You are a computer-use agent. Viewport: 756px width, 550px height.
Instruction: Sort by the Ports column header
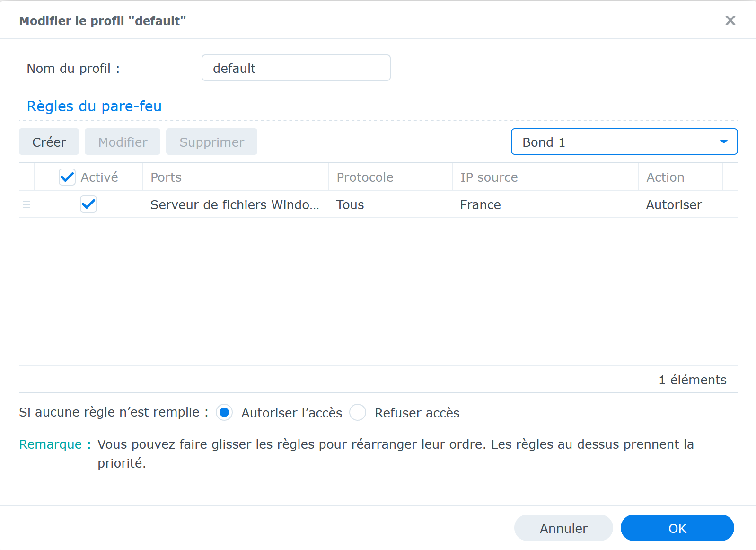166,177
